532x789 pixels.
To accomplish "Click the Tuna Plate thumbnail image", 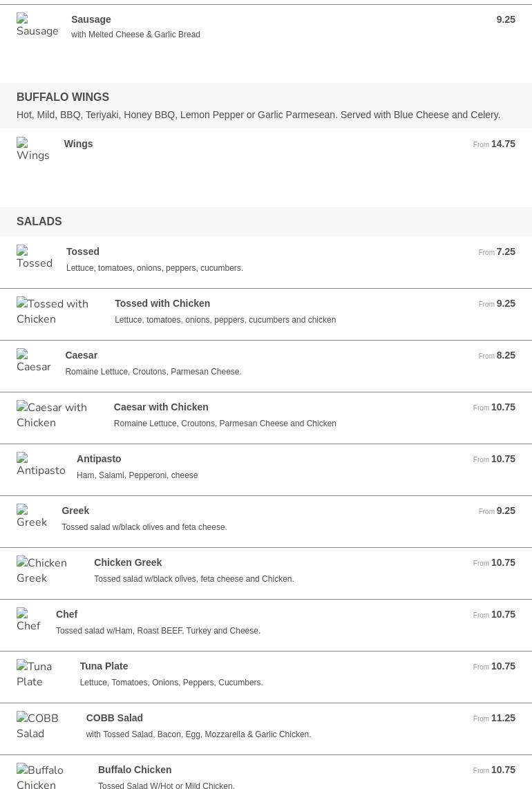I will point(41,674).
